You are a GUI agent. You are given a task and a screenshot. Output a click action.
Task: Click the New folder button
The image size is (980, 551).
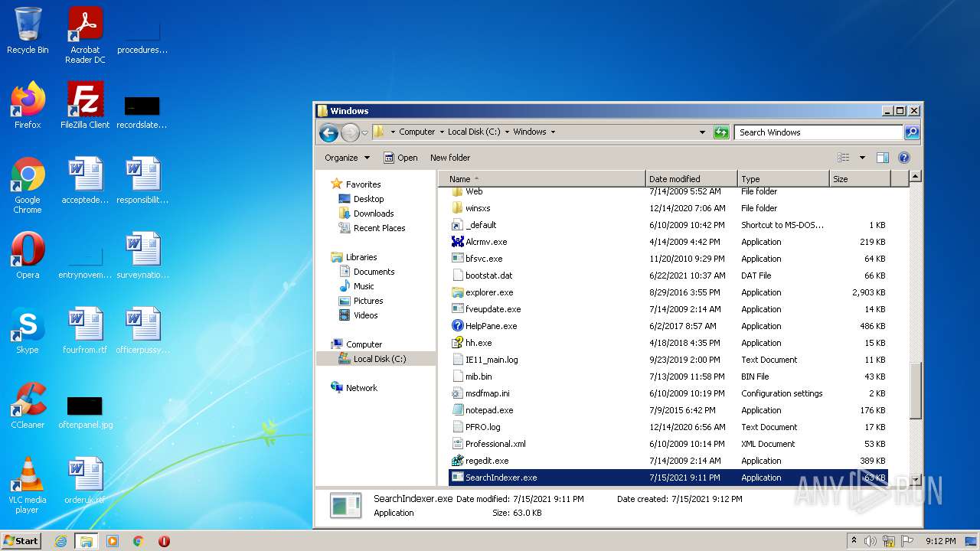[x=450, y=158]
